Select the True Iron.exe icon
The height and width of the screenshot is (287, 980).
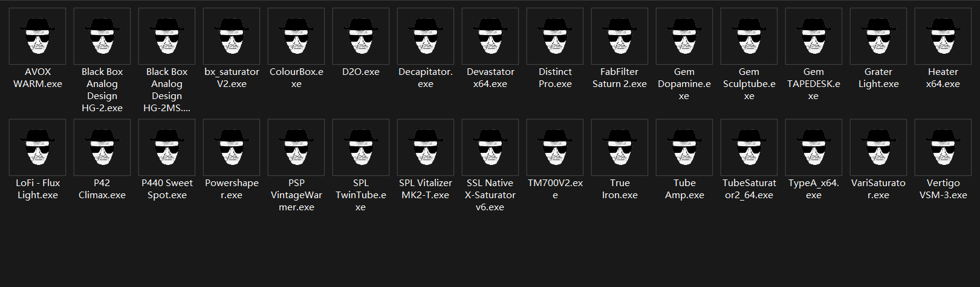click(x=620, y=147)
